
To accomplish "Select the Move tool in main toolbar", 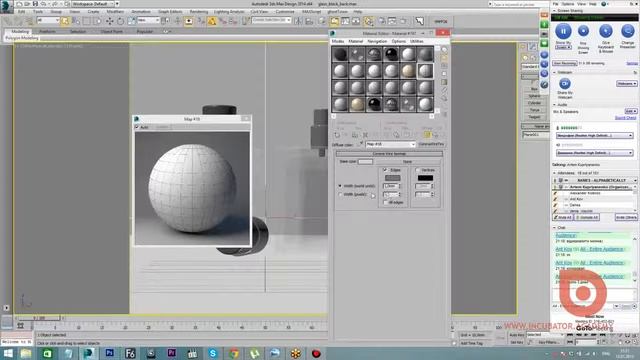I will [x=109, y=21].
